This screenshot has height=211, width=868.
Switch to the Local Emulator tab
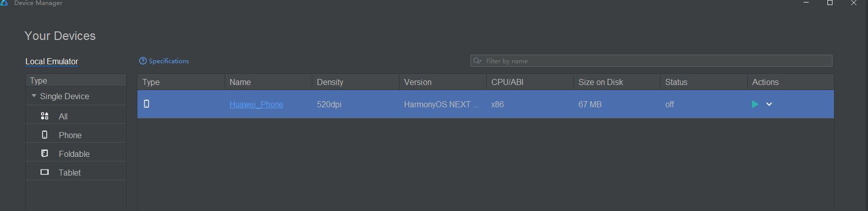click(52, 62)
